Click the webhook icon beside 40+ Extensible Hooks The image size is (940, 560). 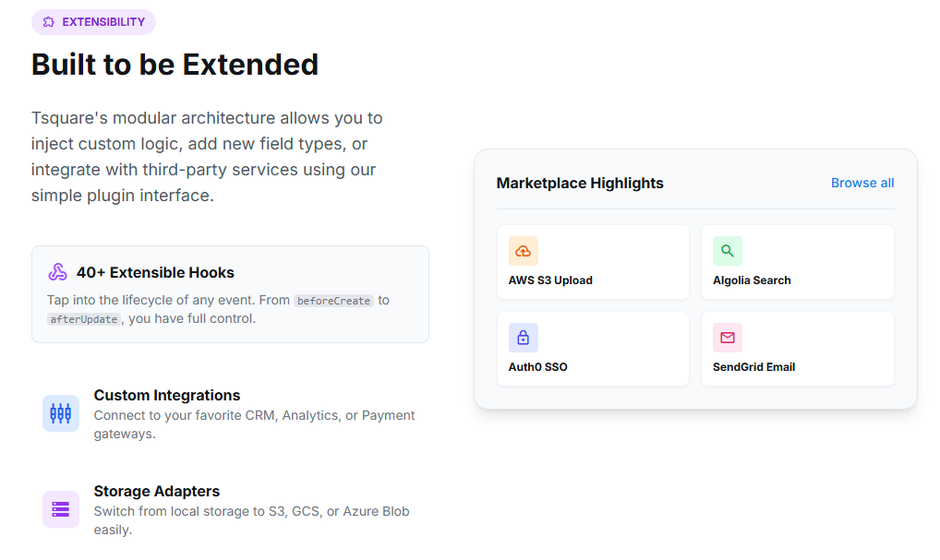(58, 272)
